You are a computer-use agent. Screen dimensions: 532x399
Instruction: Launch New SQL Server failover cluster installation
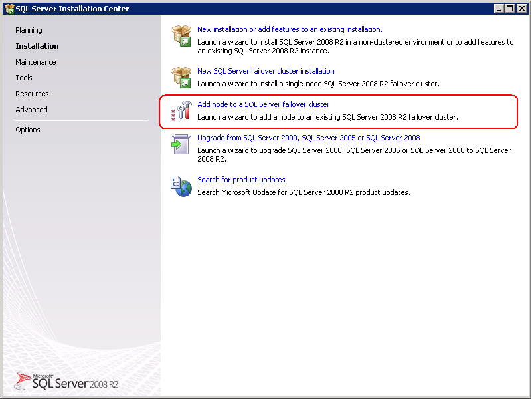click(266, 71)
